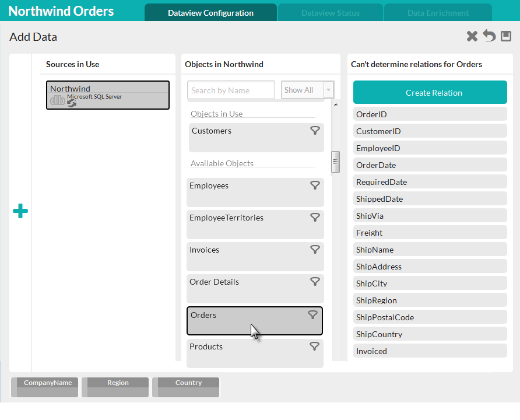520x420 pixels.
Task: Switch to the Dataview Status tab
Action: click(331, 13)
